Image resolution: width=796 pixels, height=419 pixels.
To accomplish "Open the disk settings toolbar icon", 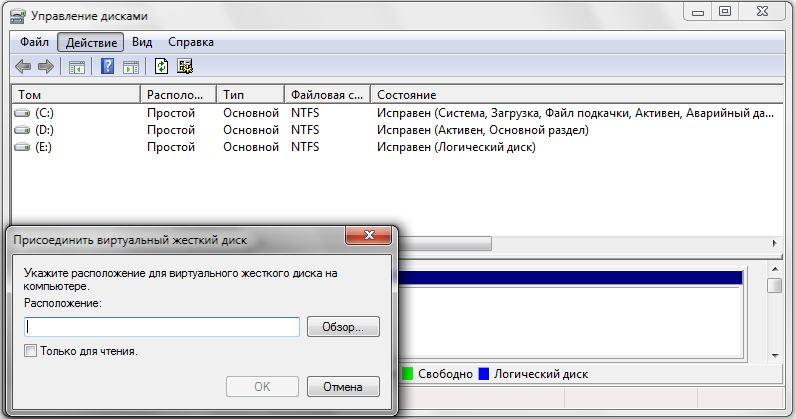I will [x=185, y=67].
